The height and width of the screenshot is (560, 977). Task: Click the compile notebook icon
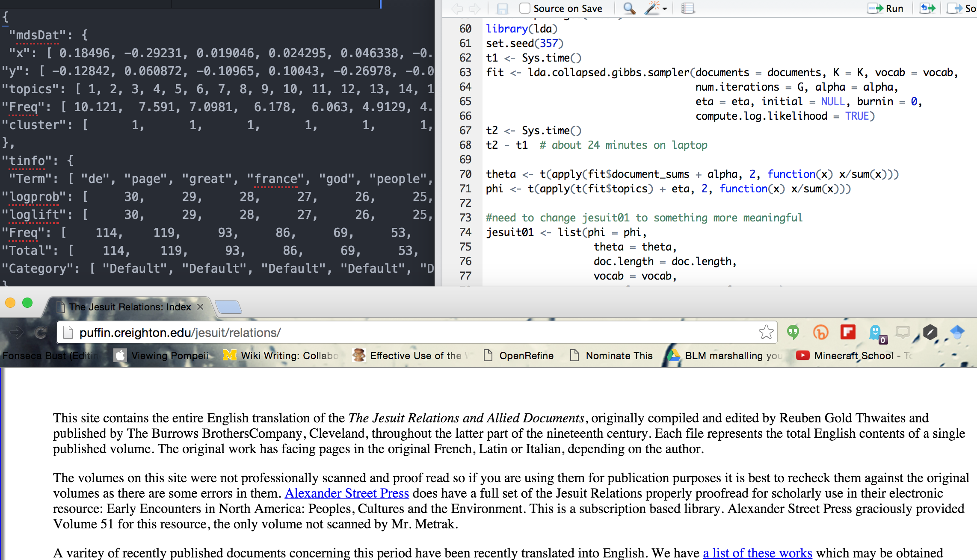click(687, 8)
